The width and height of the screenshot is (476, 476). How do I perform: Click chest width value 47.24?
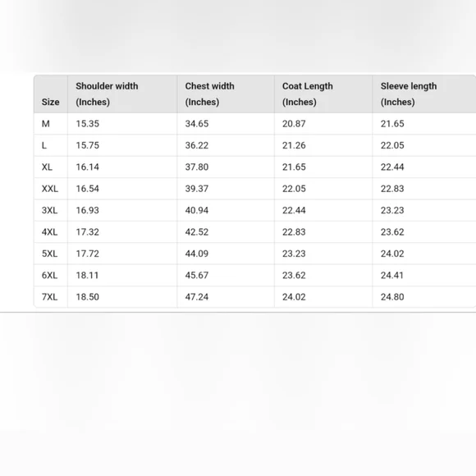pyautogui.click(x=197, y=297)
